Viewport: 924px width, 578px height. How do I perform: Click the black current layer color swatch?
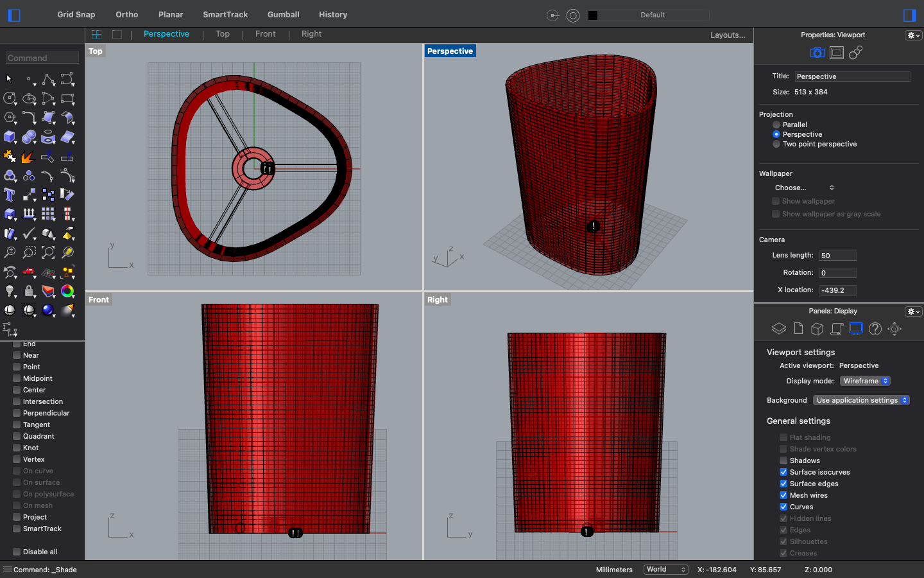pos(593,15)
